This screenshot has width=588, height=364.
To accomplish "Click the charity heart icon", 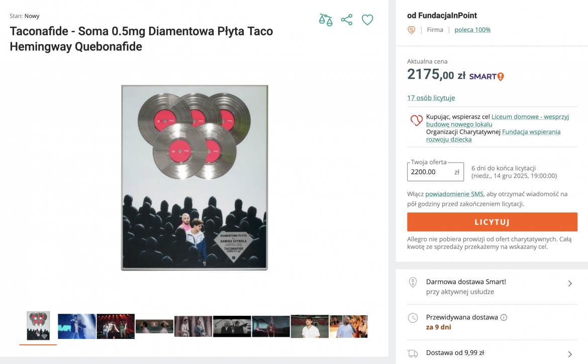I will point(416,120).
